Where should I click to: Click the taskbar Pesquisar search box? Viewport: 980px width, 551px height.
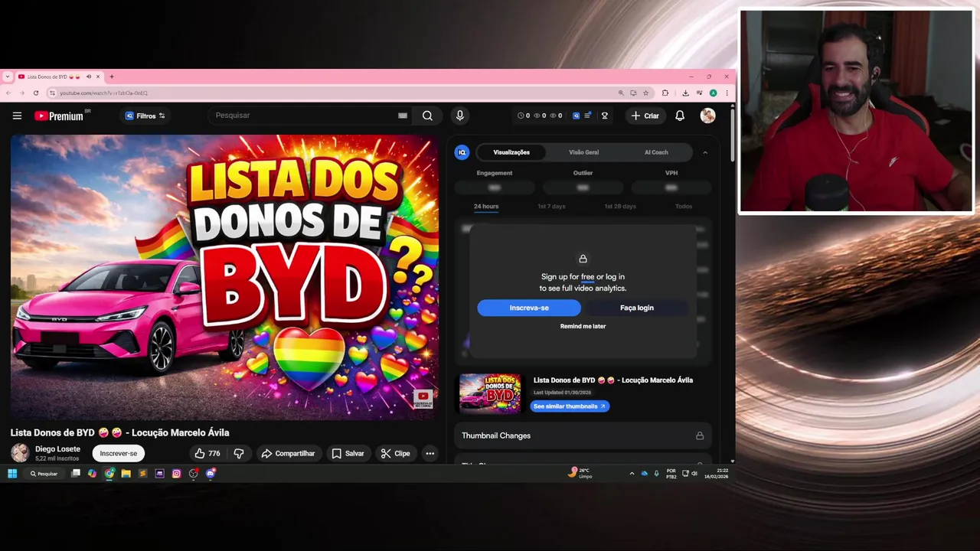click(44, 474)
